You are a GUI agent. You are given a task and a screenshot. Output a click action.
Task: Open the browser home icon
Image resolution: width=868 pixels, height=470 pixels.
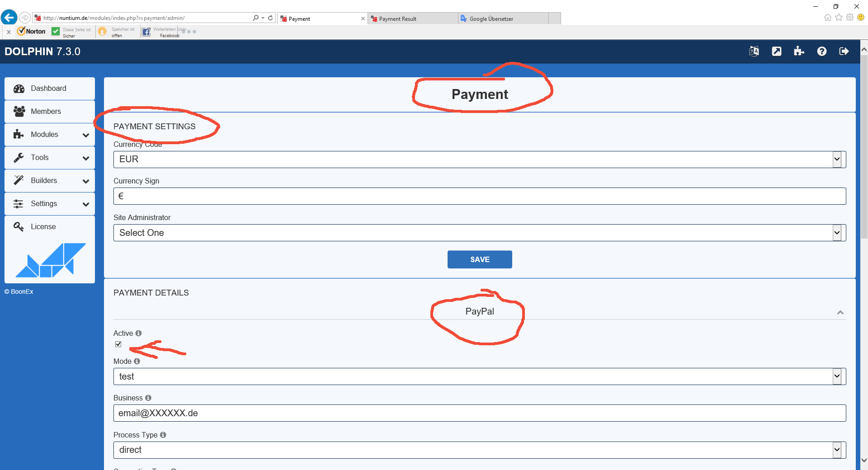(x=828, y=18)
